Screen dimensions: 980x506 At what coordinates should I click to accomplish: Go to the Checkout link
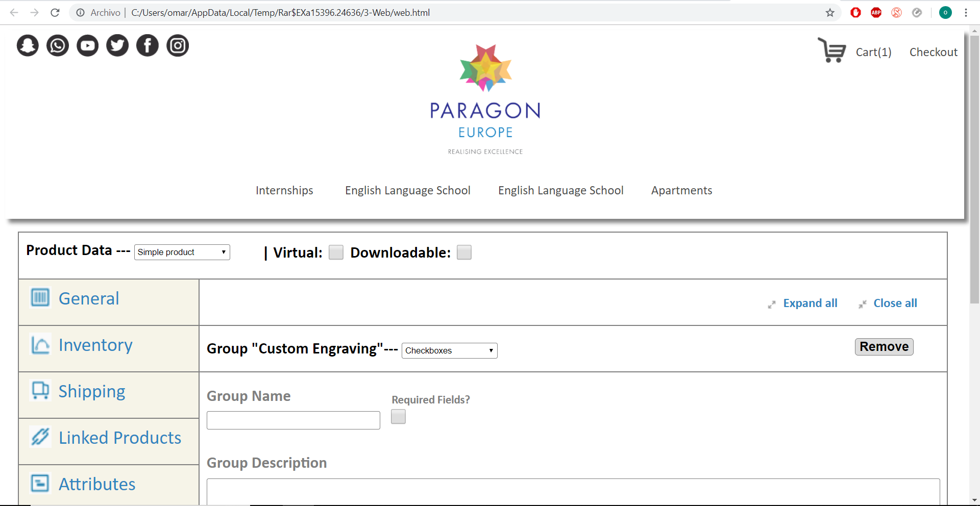(933, 52)
